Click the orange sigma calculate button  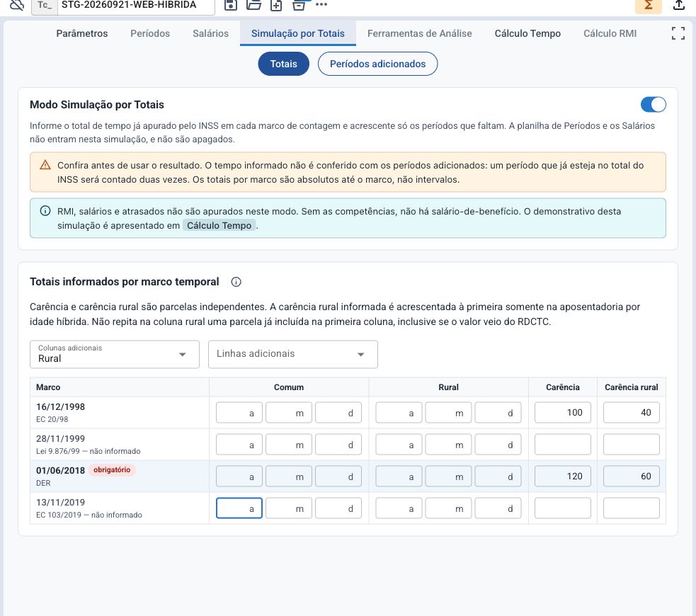[649, 6]
